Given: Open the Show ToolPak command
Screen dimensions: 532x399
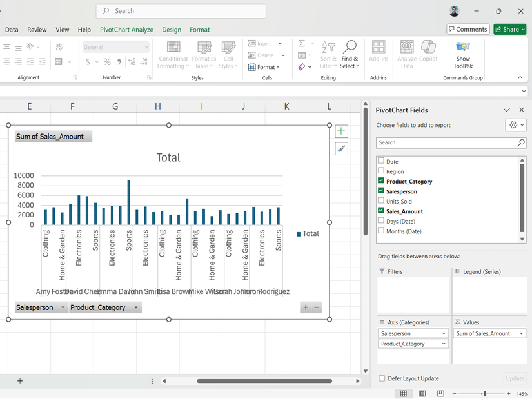Looking at the screenshot, I should coord(462,55).
